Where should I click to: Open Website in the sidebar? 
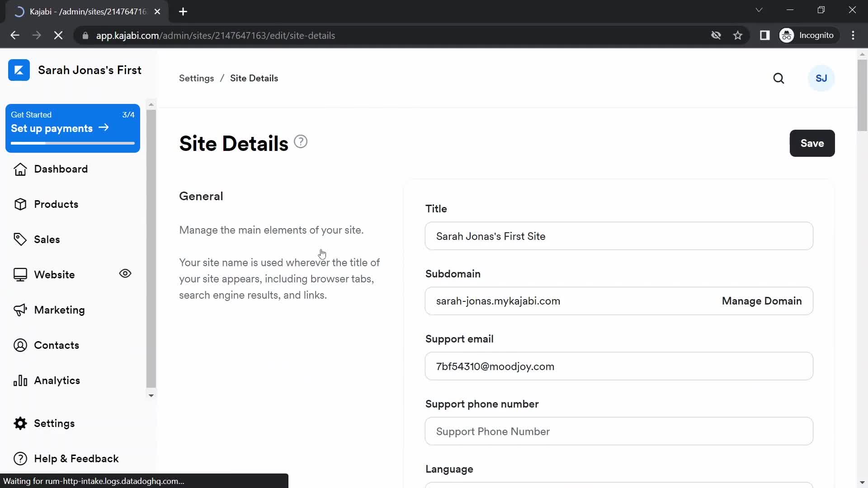point(54,275)
